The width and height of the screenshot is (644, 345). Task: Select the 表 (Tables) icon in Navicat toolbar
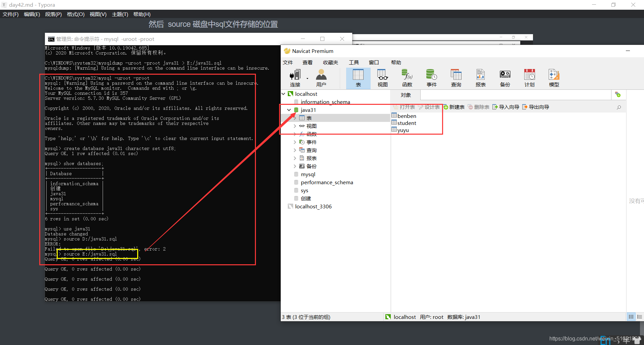click(x=358, y=78)
